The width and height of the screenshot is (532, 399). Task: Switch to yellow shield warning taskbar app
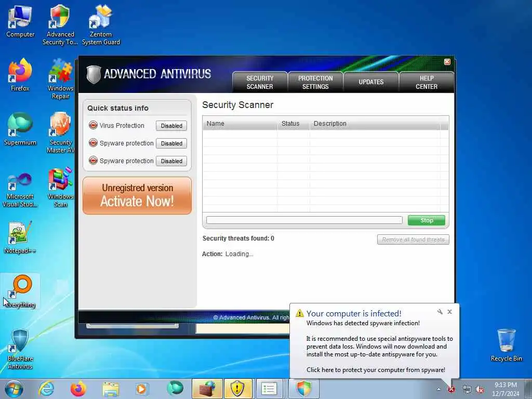tap(238, 389)
